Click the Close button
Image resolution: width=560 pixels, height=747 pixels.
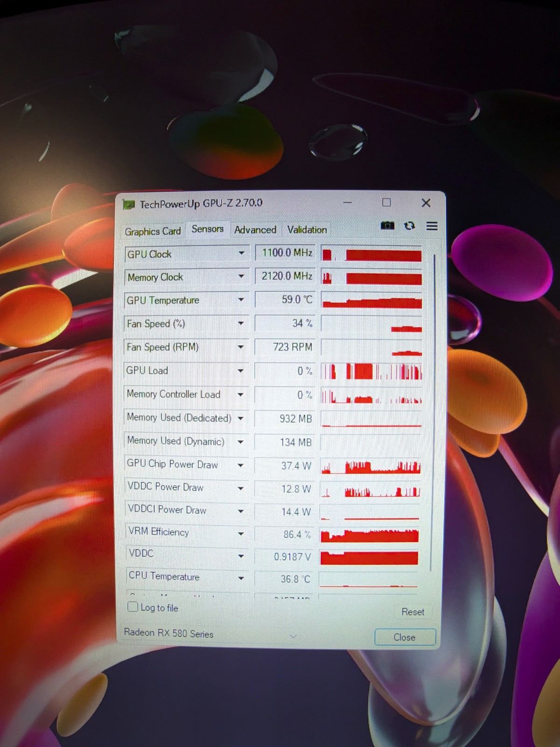(405, 637)
